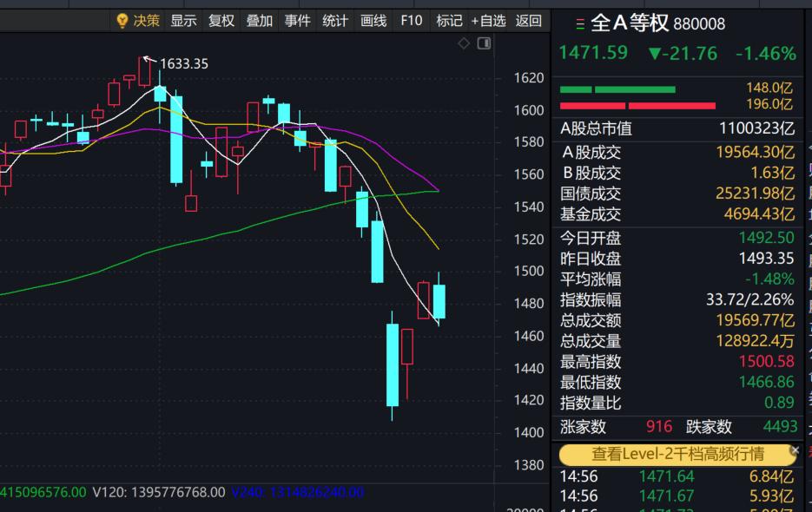Click the current price 1471.59
The height and width of the screenshot is (512, 812).
tap(593, 53)
